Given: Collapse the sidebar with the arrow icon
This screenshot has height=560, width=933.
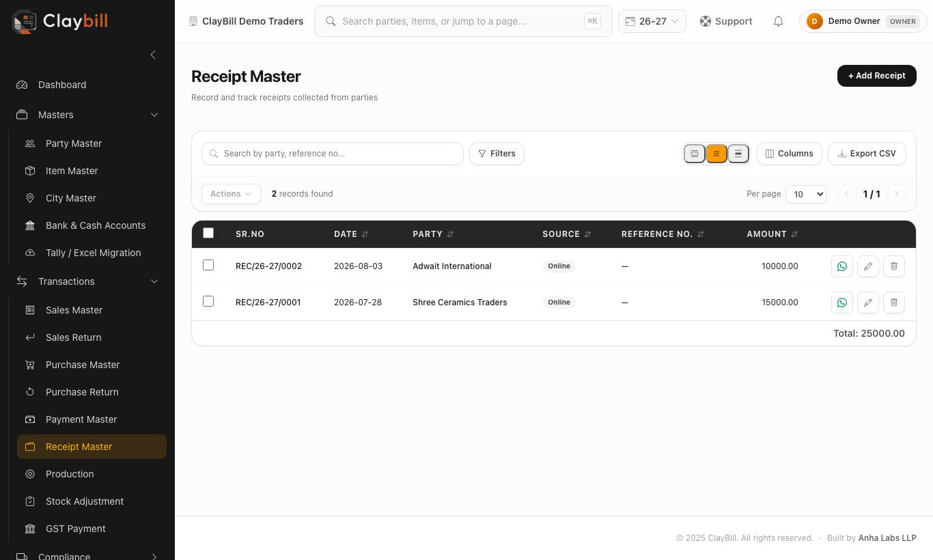Looking at the screenshot, I should [x=153, y=55].
